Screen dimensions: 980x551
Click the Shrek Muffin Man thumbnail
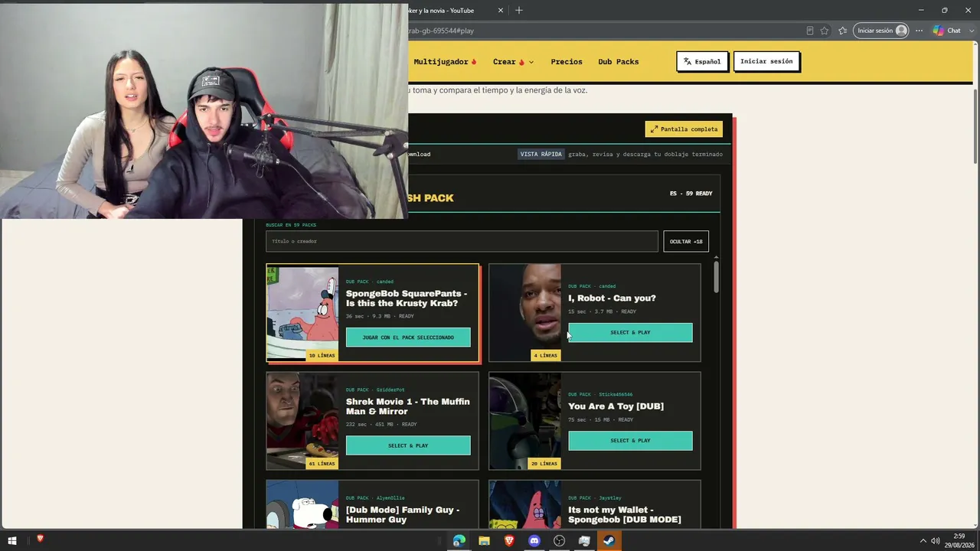click(x=302, y=421)
